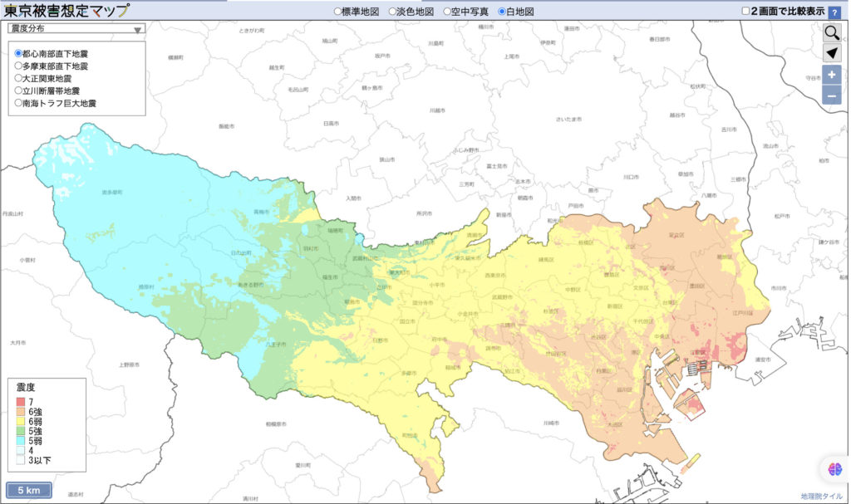
Task: Open help via the question mark icon
Action: pyautogui.click(x=834, y=12)
